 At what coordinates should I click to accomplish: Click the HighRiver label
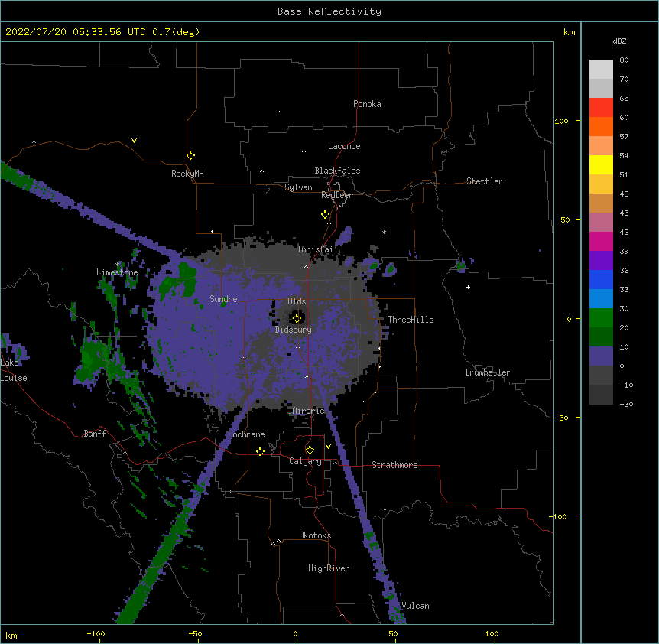click(329, 568)
